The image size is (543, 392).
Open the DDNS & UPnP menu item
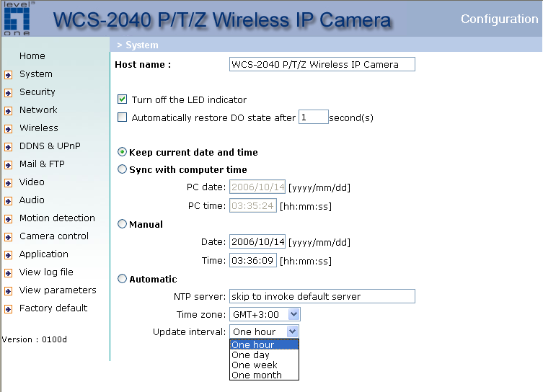coord(50,146)
